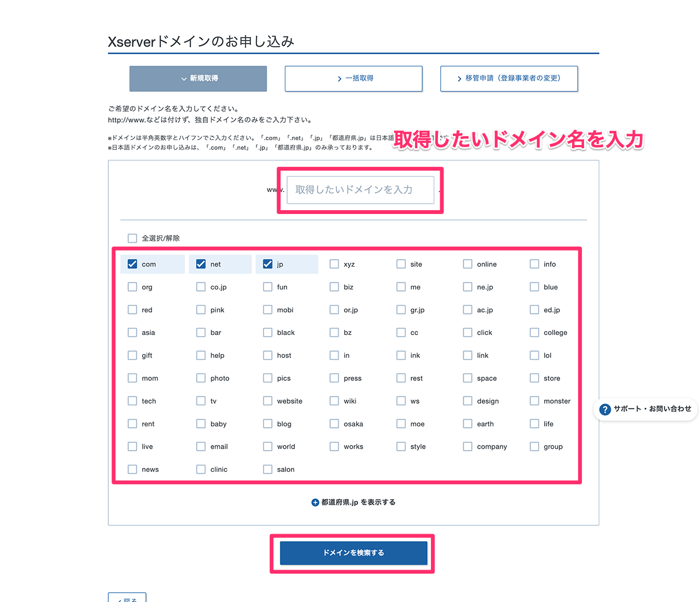Check the me domain checkbox
The height and width of the screenshot is (602, 700).
[401, 287]
